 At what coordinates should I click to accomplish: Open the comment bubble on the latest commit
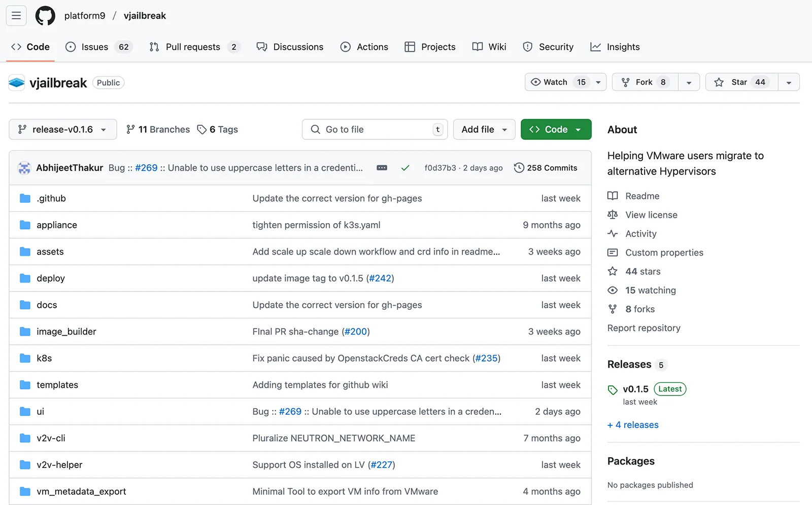(x=382, y=167)
